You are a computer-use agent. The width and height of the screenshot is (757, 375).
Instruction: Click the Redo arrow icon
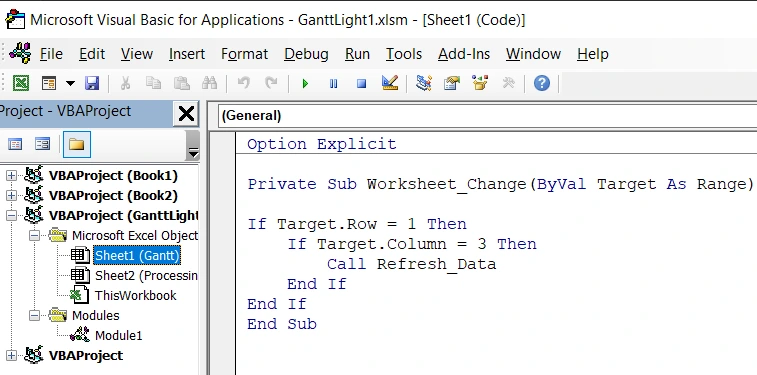click(x=271, y=83)
